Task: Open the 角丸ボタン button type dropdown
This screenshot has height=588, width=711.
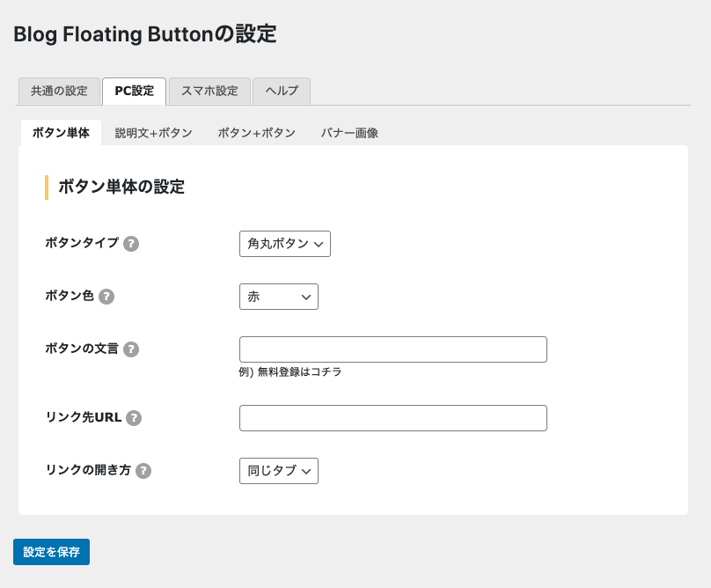Action: 285,244
